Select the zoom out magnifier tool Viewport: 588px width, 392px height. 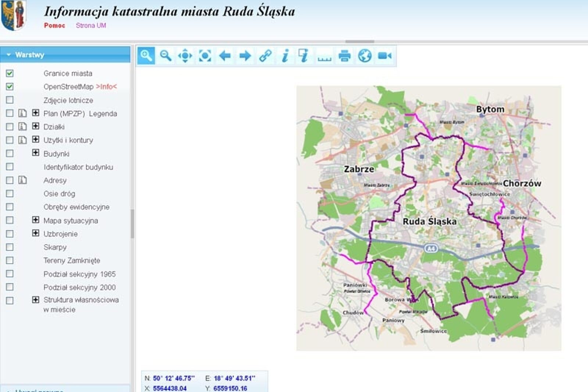[x=166, y=56]
